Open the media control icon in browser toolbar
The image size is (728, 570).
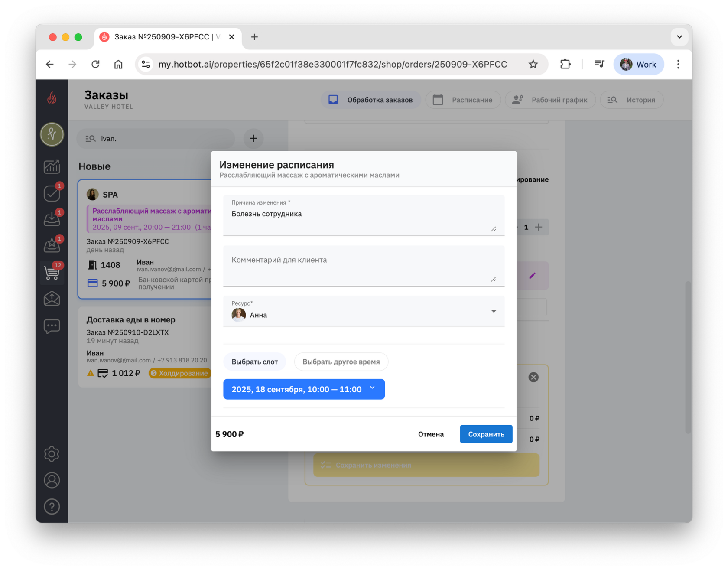point(600,65)
